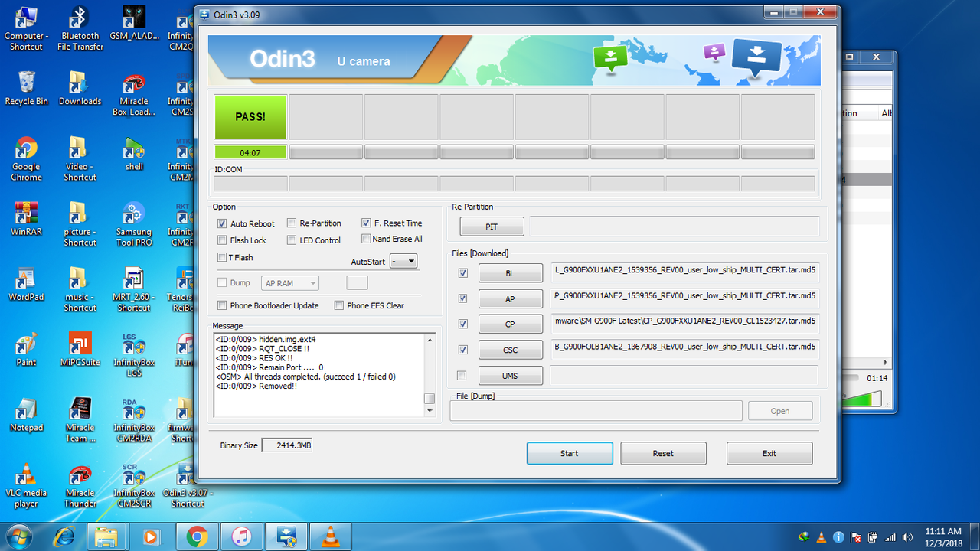Open the Computer shortcut on desktop
This screenshot has width=980, height=551.
[26, 29]
